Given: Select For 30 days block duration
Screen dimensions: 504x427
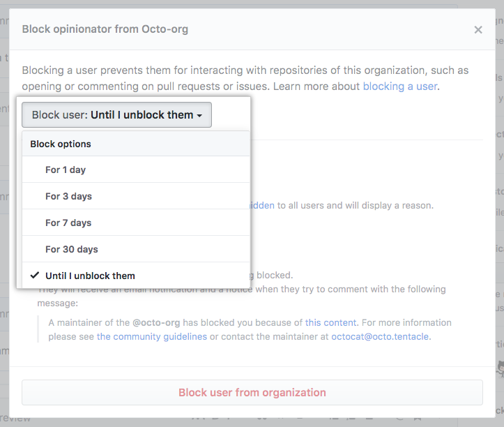Looking at the screenshot, I should [71, 249].
